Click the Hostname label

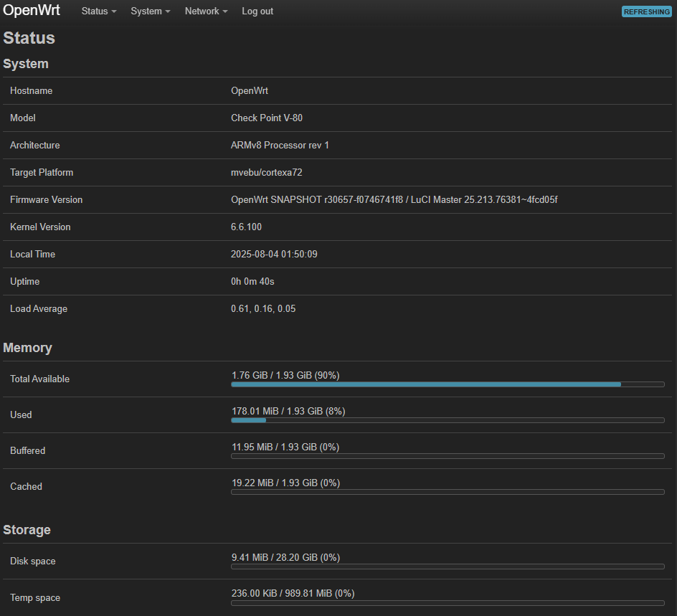31,90
